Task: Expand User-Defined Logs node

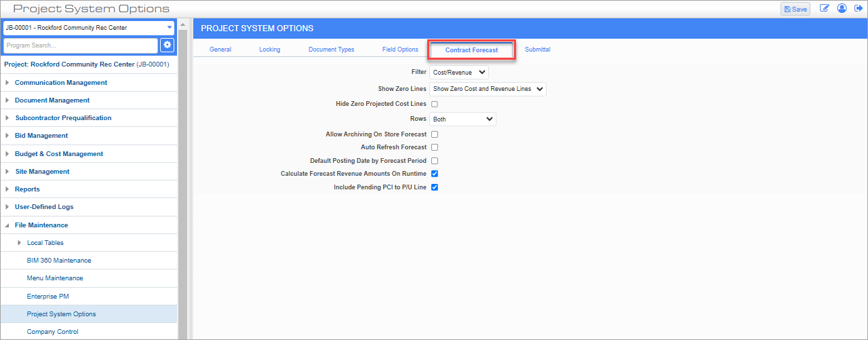Action: (x=7, y=207)
